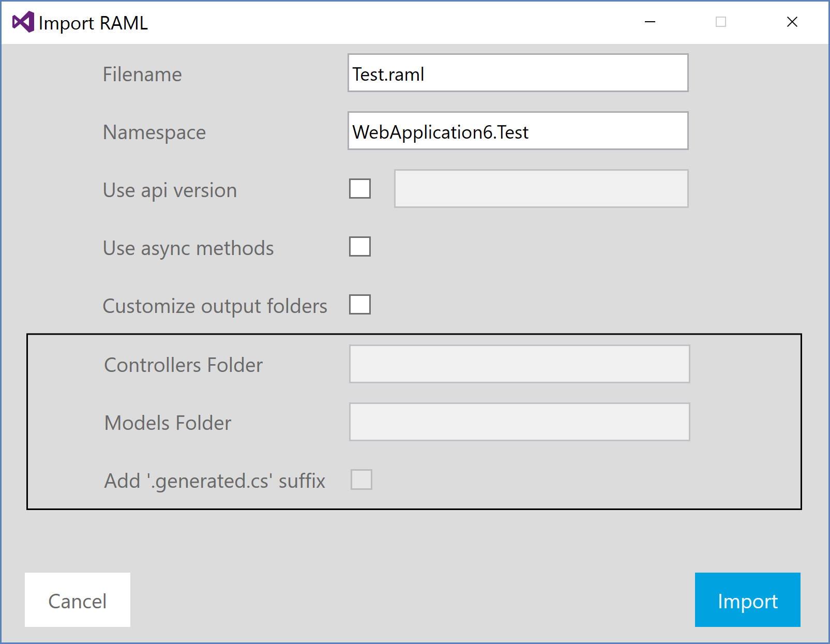Click the Models Folder label
This screenshot has width=830, height=644.
[x=168, y=423]
